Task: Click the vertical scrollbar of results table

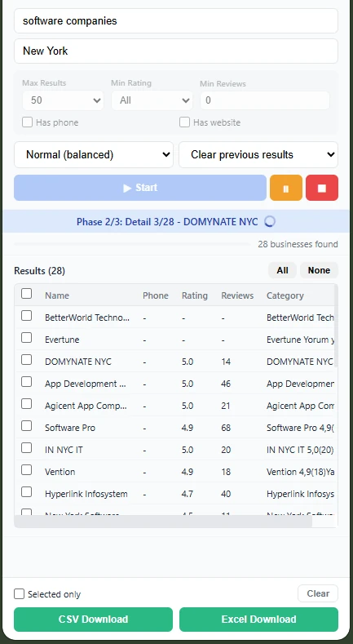Action: (x=336, y=325)
